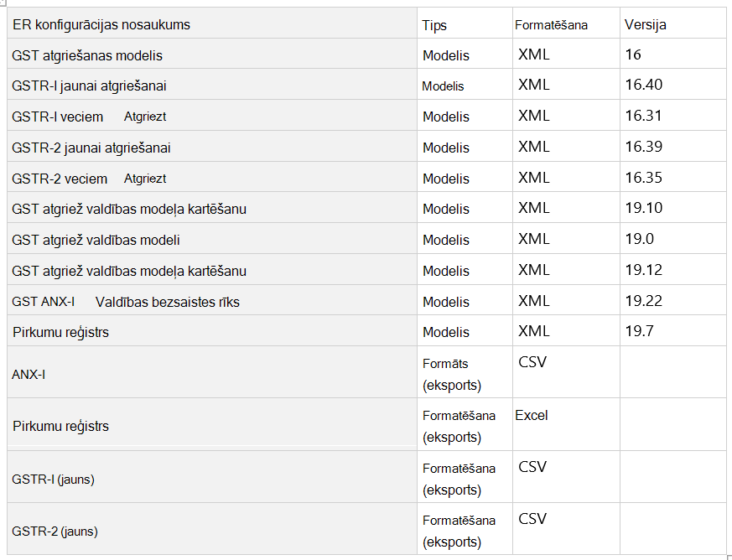
Task: Select 'GST atgriež valdības modeli' entry
Action: (x=96, y=240)
